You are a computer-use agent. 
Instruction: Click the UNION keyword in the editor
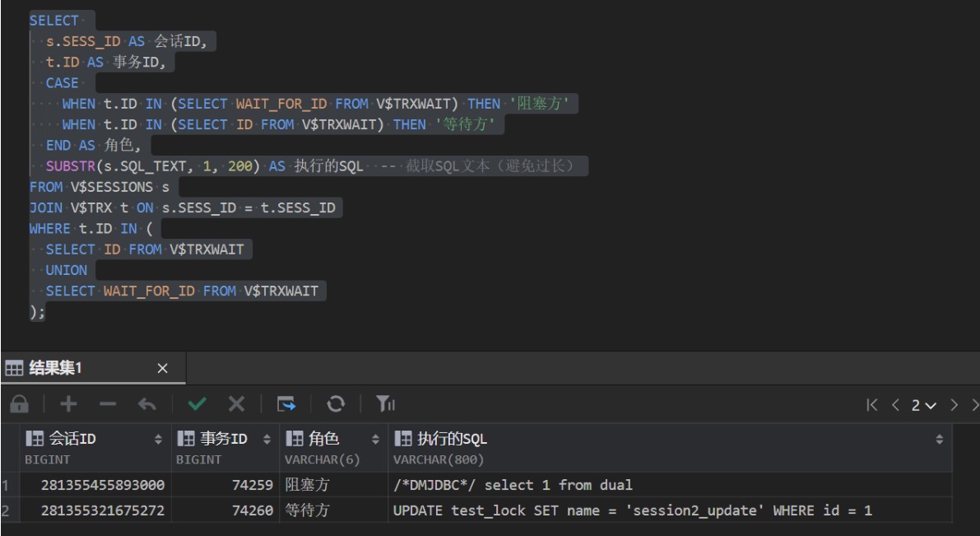[x=67, y=270]
